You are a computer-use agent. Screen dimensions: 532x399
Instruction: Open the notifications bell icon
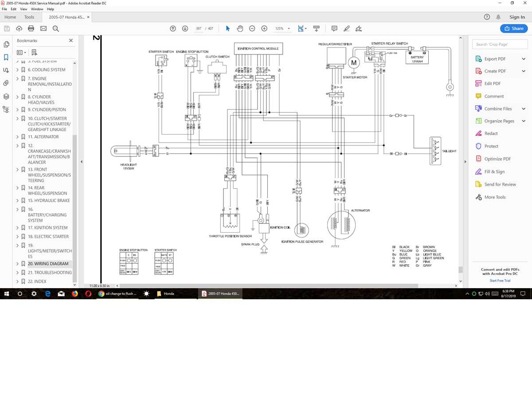click(498, 17)
